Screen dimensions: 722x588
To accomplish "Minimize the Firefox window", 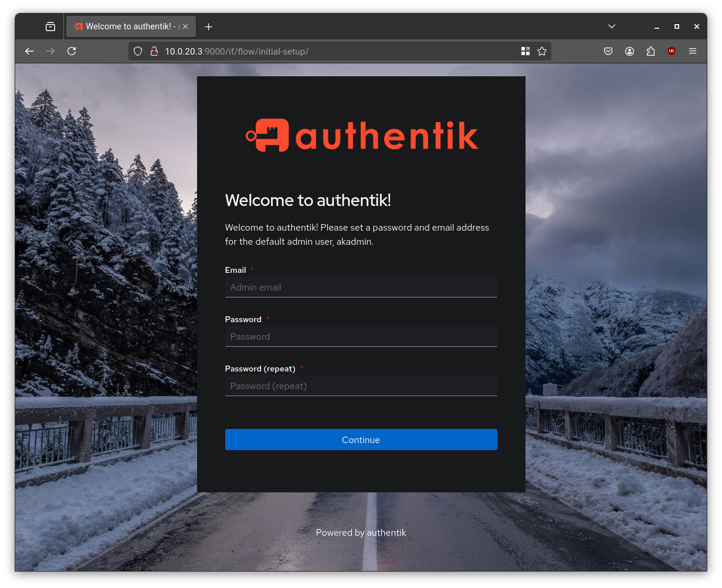I will click(657, 26).
